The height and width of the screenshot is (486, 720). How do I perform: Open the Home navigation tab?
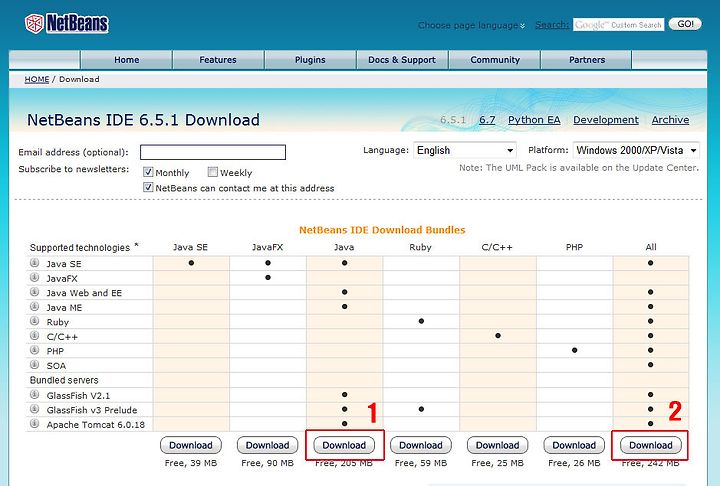(126, 60)
